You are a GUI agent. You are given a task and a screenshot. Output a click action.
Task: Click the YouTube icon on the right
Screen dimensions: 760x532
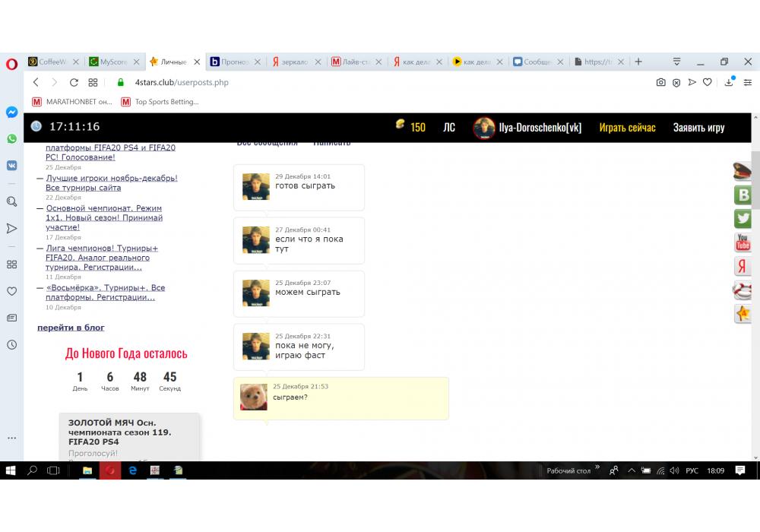743,242
